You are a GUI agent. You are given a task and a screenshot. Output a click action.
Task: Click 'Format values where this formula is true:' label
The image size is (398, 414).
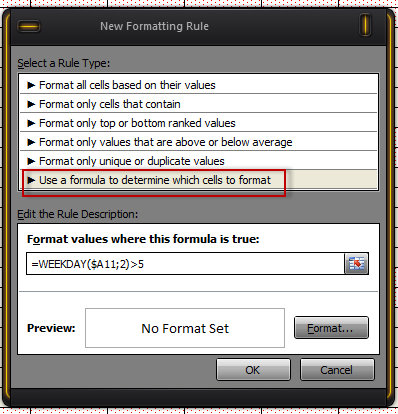[x=143, y=239]
